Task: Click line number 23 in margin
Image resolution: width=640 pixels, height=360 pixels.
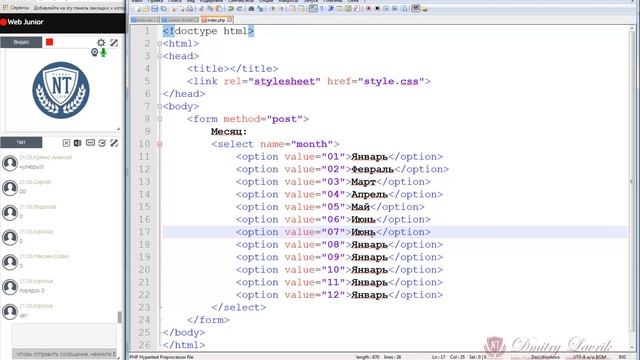Action: (x=144, y=307)
